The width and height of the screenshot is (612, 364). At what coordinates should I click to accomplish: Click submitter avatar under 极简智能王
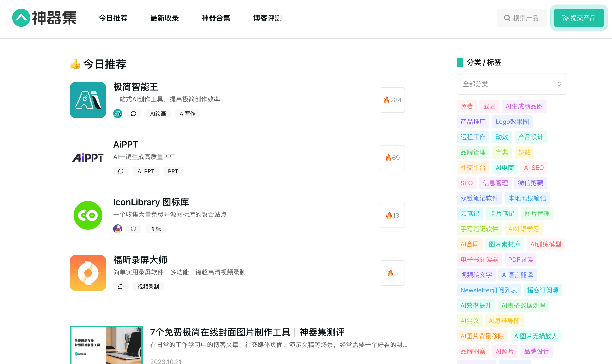pos(118,114)
